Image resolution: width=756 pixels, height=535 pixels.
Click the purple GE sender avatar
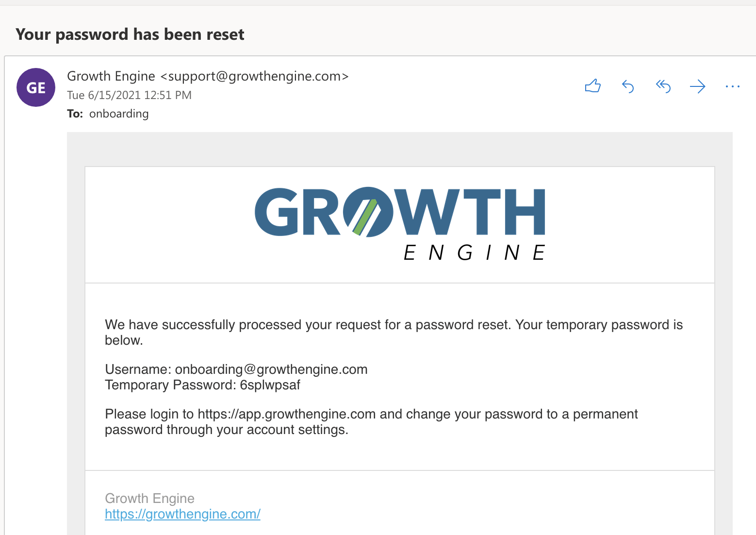point(36,87)
